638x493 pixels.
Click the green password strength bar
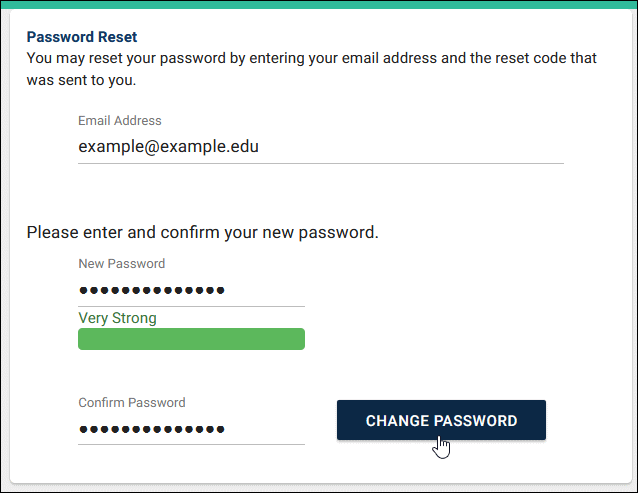coord(191,339)
